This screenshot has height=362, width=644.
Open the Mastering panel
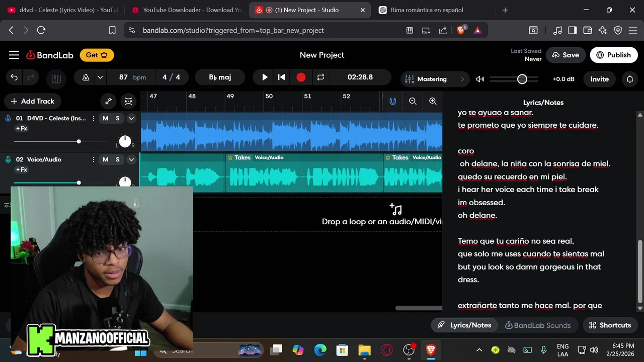coord(435,79)
